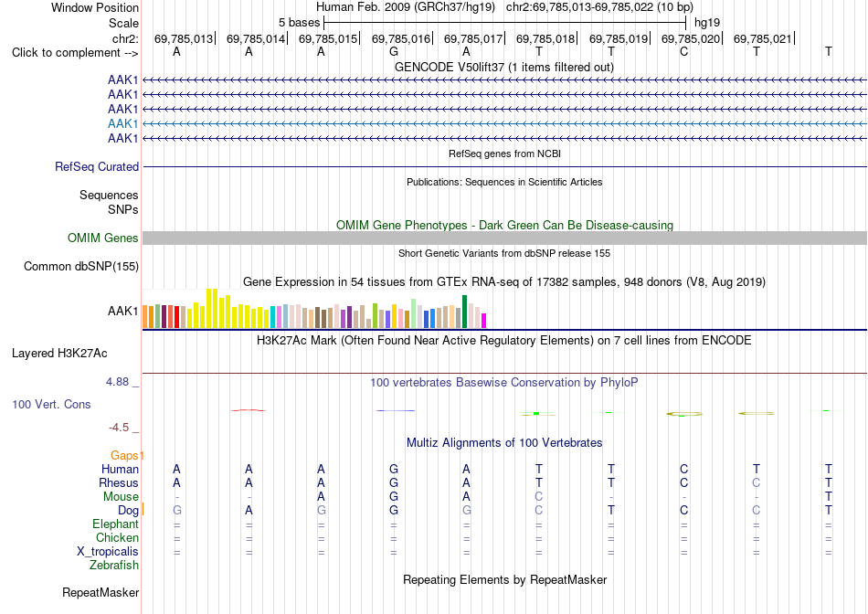
Task: Select the Gaps label in Multiz alignment
Action: click(x=124, y=455)
